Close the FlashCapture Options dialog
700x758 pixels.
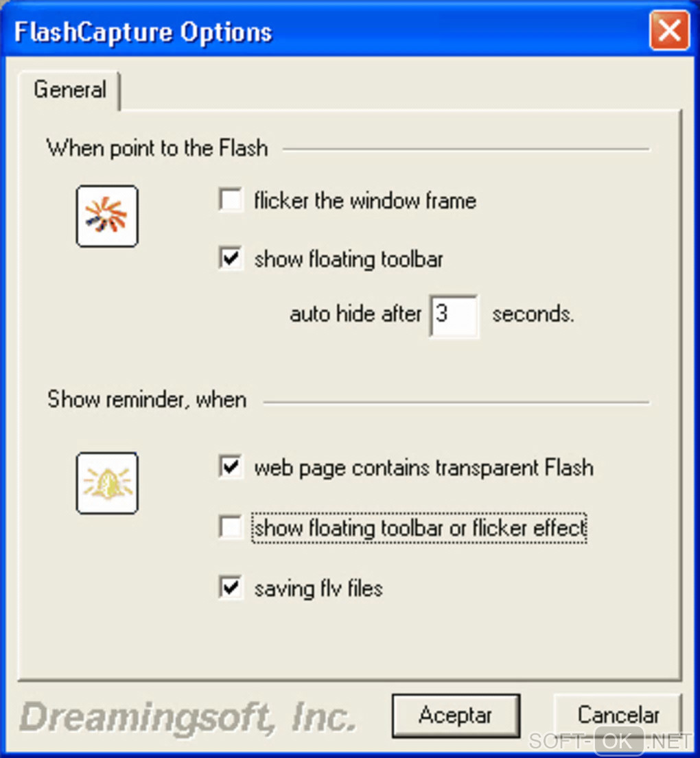click(x=669, y=31)
